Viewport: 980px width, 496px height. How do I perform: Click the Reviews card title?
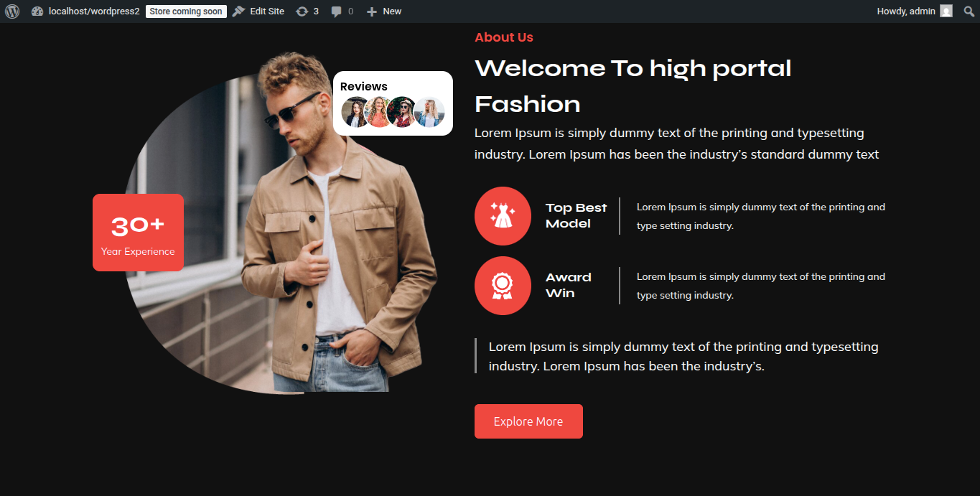click(x=364, y=86)
